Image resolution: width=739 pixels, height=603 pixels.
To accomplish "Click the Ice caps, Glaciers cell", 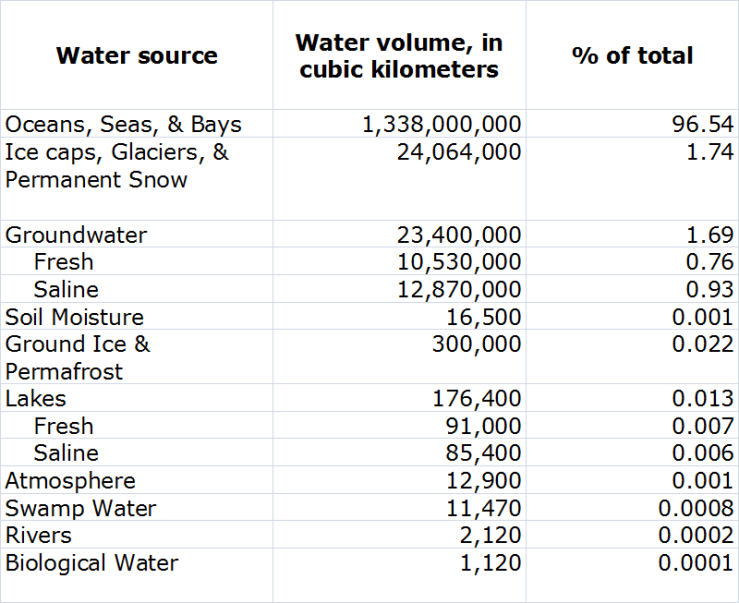I will coord(137,179).
